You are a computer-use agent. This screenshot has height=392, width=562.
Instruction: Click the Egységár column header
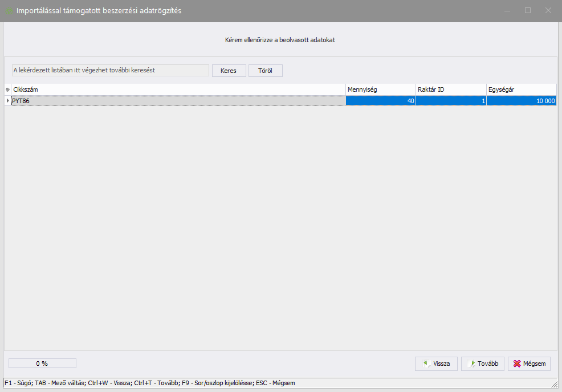pos(521,89)
